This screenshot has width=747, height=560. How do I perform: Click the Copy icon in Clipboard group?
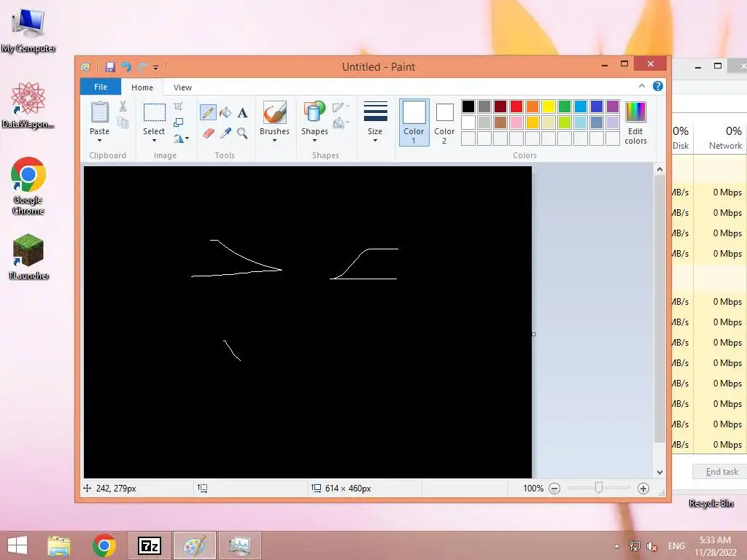tap(123, 122)
